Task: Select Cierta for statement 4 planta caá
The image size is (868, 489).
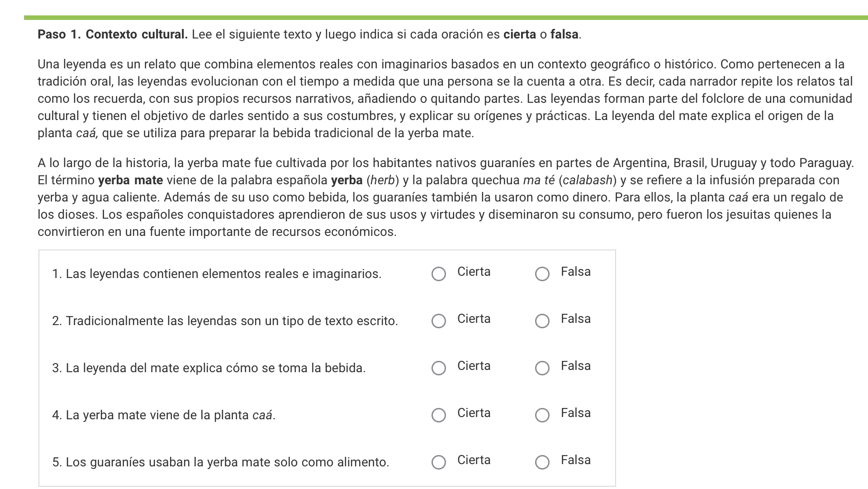Action: pyautogui.click(x=438, y=415)
